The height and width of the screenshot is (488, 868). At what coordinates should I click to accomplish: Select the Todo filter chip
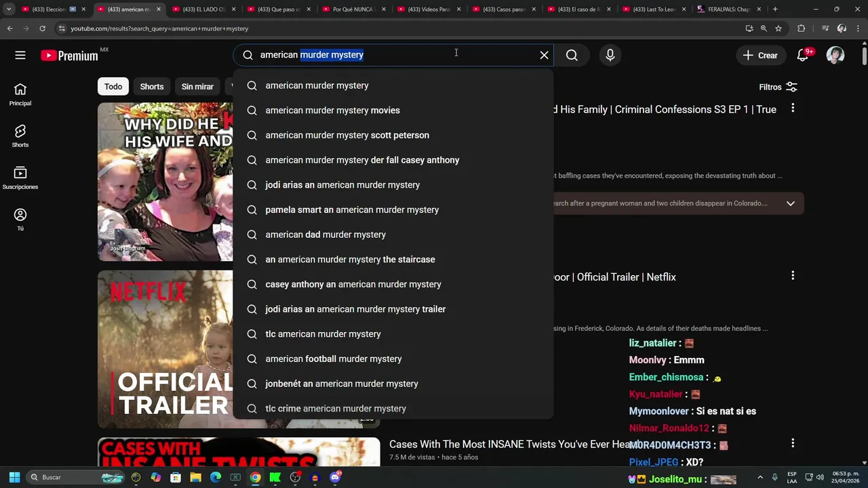[113, 86]
